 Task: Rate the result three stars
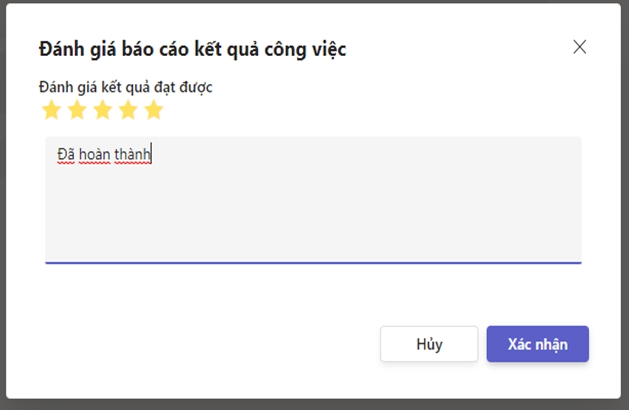(102, 110)
